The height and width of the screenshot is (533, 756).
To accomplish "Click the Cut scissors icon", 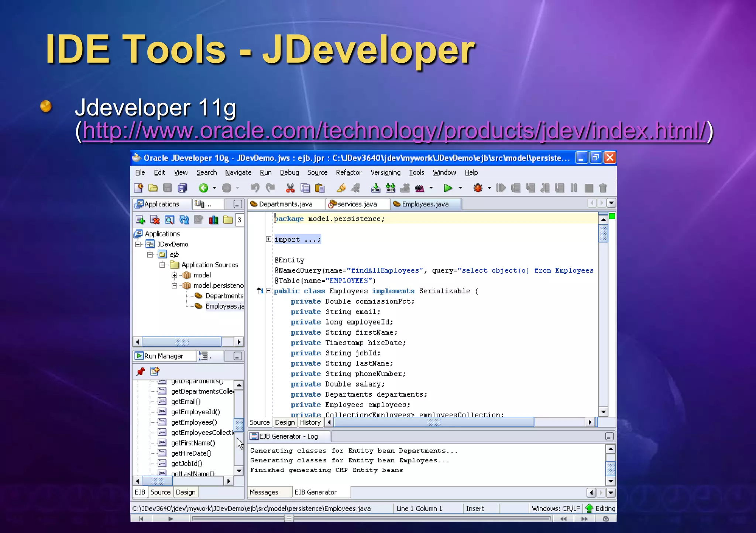I will [290, 188].
